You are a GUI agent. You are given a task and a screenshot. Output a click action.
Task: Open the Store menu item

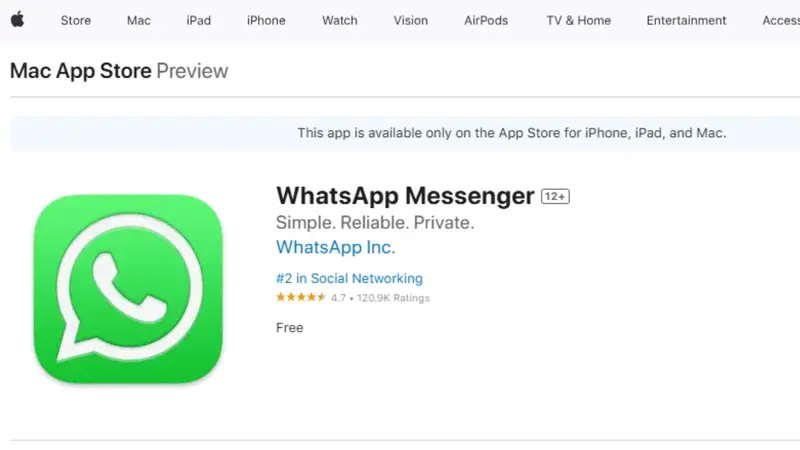(76, 20)
